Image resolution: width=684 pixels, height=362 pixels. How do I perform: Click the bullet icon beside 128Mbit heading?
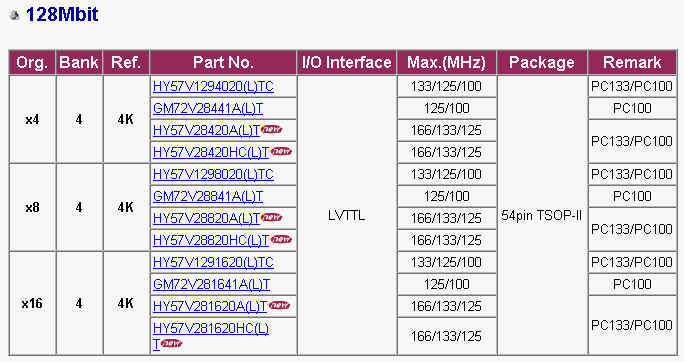tap(14, 15)
